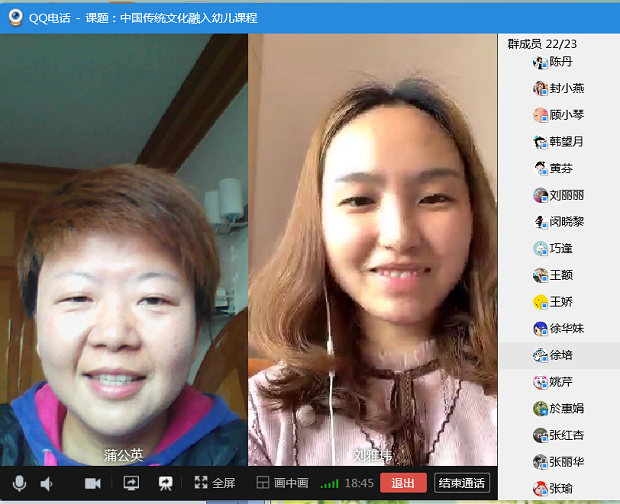Click 刘丽丽's avatar in member list
Screen dimensions: 620x504
pyautogui.click(x=541, y=195)
